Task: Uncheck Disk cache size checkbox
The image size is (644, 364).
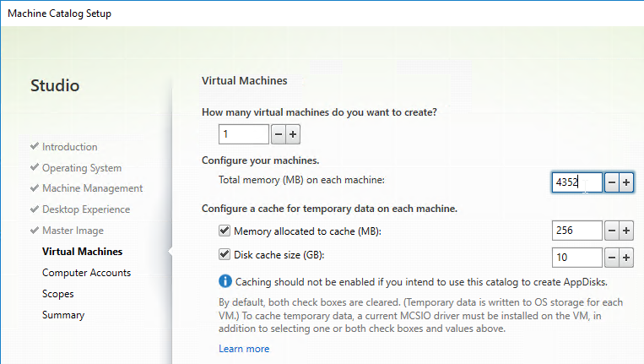Action: (x=225, y=254)
